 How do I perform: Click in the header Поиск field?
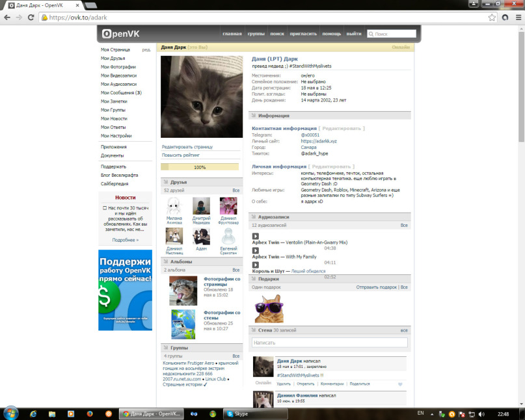392,34
